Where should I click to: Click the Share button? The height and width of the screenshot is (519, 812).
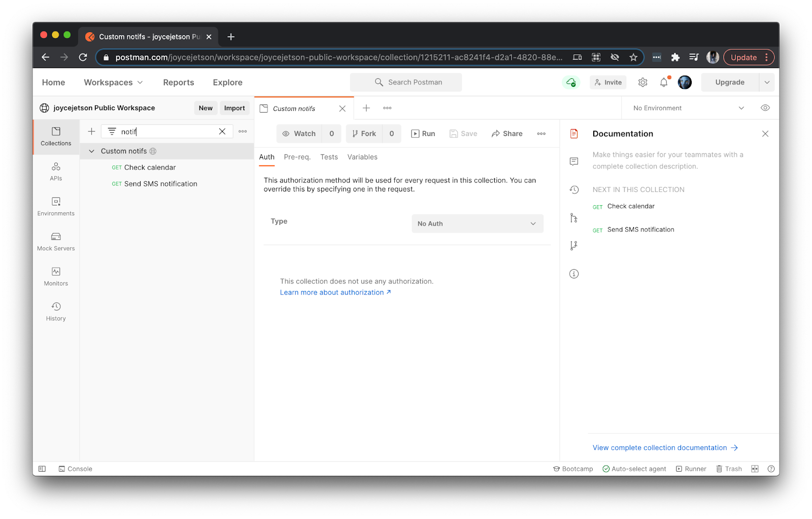507,134
